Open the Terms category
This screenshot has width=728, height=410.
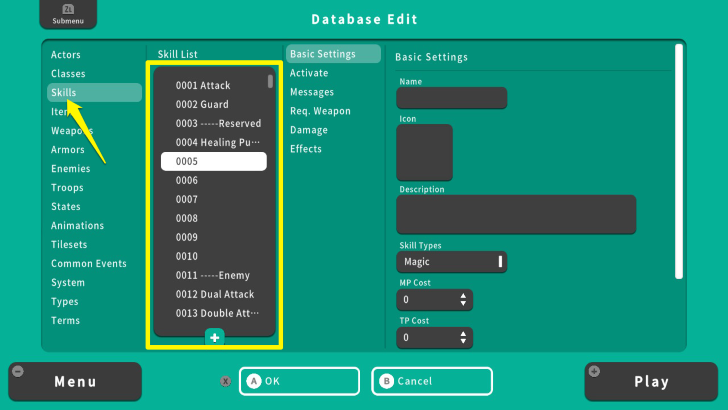click(65, 321)
